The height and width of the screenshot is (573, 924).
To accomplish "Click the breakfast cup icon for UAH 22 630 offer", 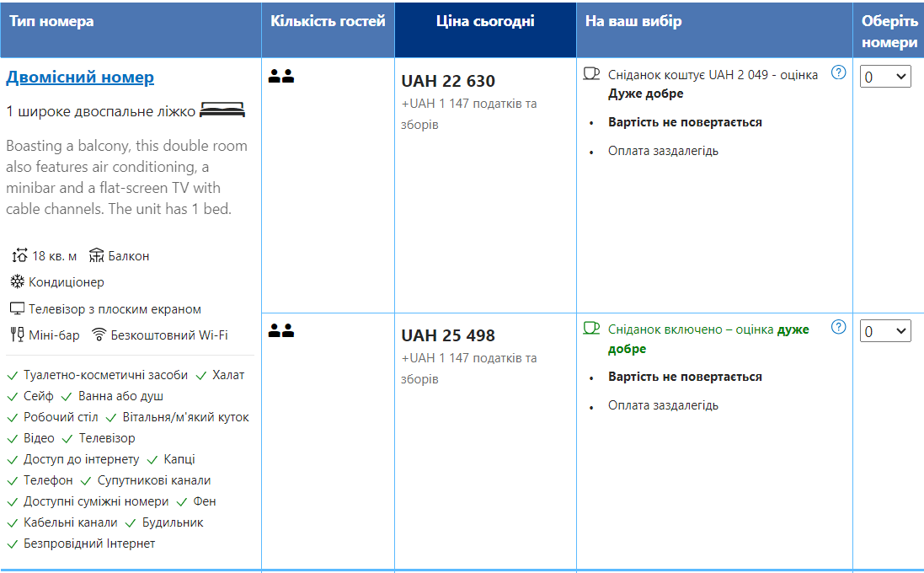I will pos(591,73).
